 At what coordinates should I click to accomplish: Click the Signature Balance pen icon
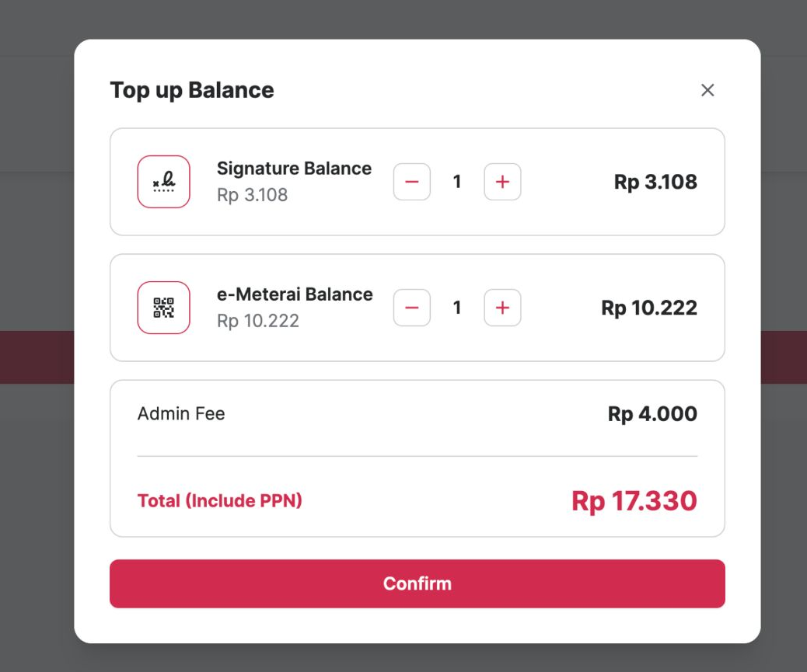[163, 182]
